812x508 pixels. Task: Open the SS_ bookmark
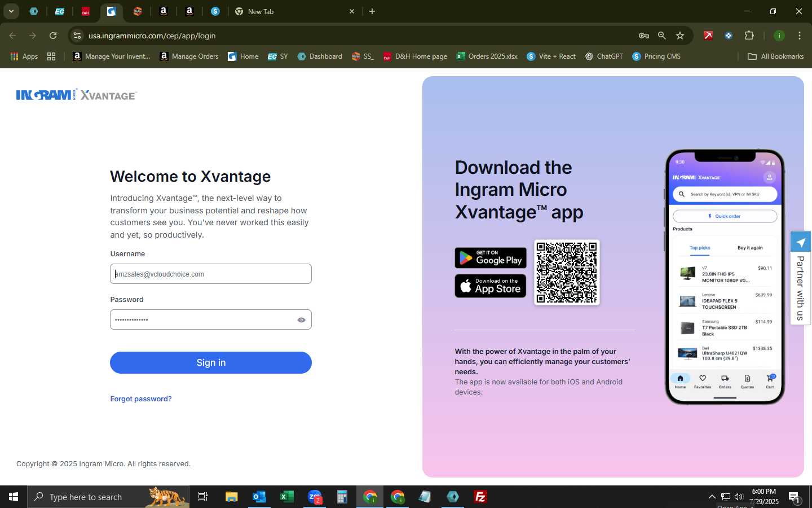[x=363, y=56]
